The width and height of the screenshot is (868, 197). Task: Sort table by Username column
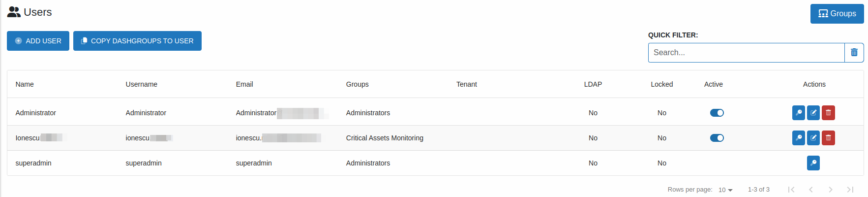click(x=141, y=84)
